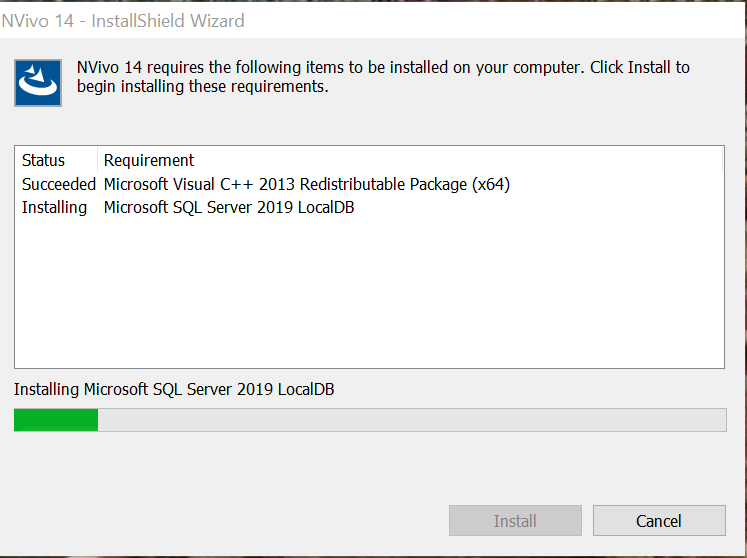Click the green filled part of progress bar
Screen dimensions: 747x558
click(56, 420)
